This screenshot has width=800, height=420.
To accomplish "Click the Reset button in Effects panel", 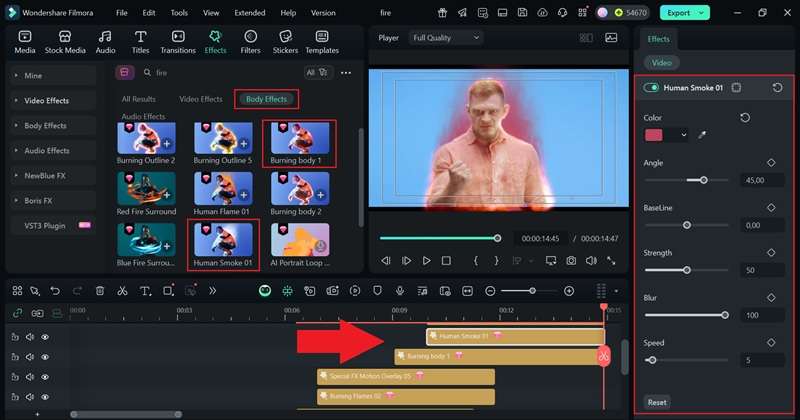I will click(657, 402).
